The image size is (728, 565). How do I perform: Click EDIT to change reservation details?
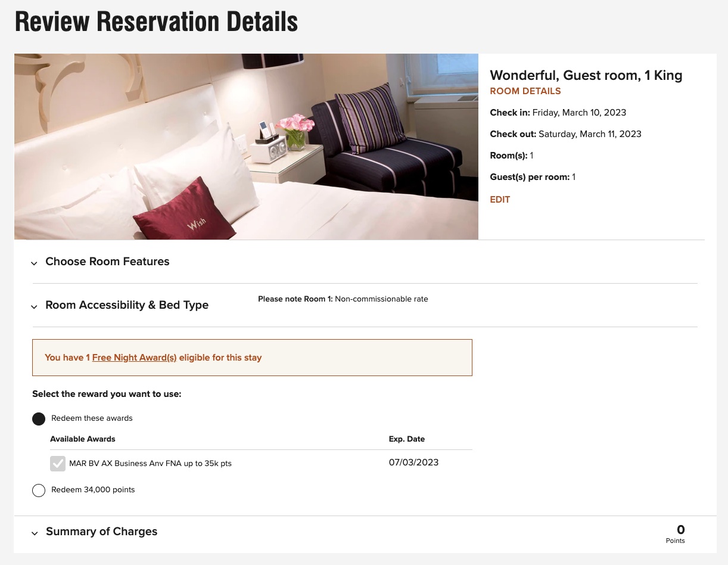500,200
